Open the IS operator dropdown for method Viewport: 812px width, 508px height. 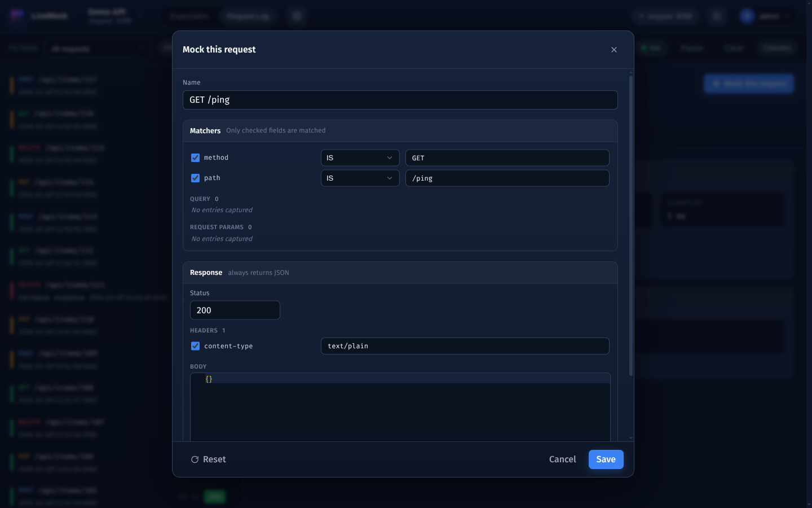pyautogui.click(x=360, y=158)
